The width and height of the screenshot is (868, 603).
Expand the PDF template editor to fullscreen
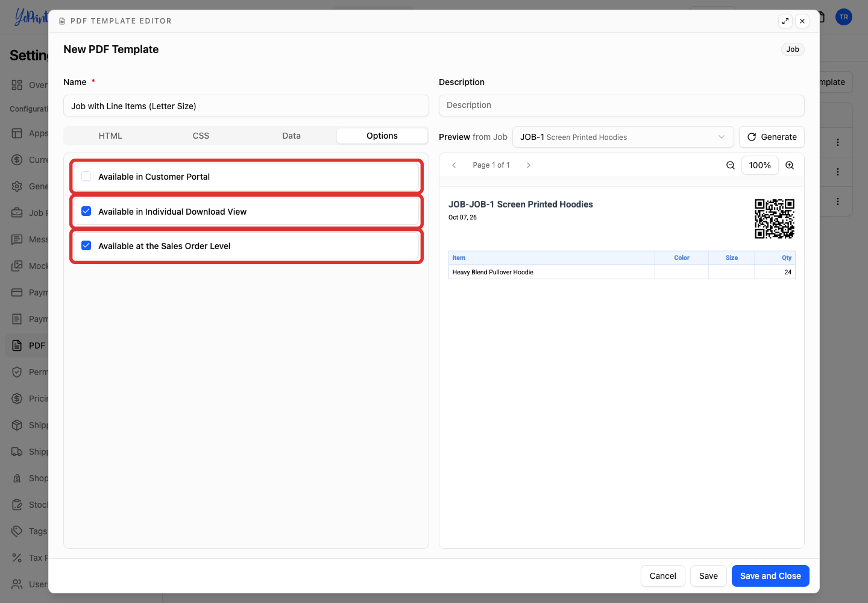coord(785,21)
